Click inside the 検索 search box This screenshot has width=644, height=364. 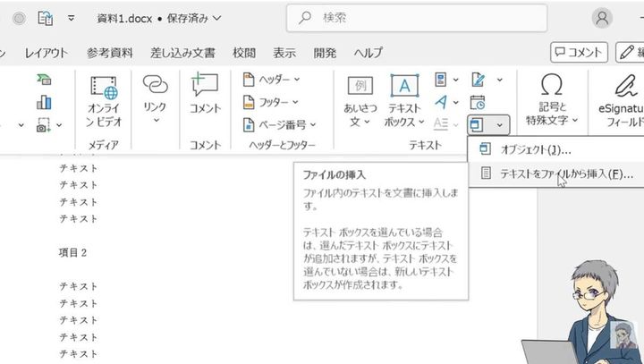(x=417, y=18)
